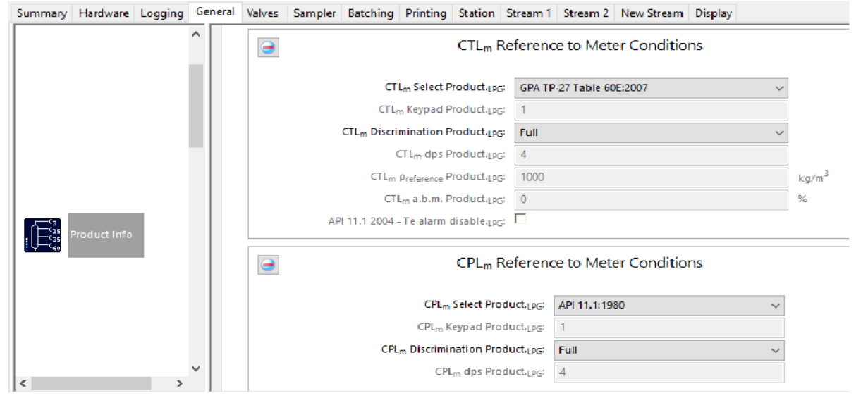Click the horizontal scrollbar right arrow
868x398 pixels.
[180, 384]
